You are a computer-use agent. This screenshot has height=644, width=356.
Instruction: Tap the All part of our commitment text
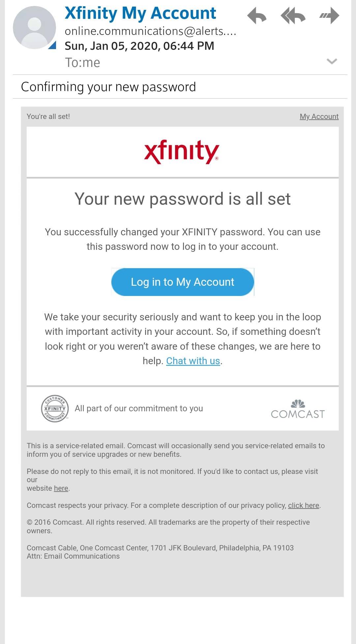[139, 408]
